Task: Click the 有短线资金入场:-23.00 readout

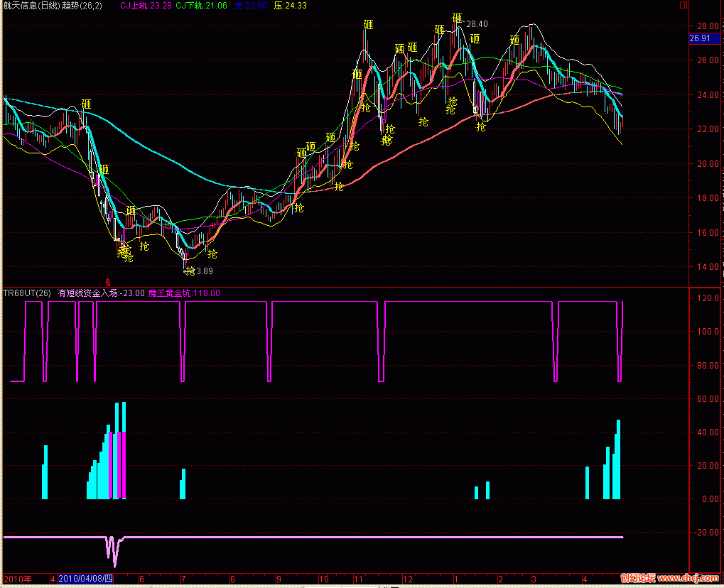Action: click(101, 293)
